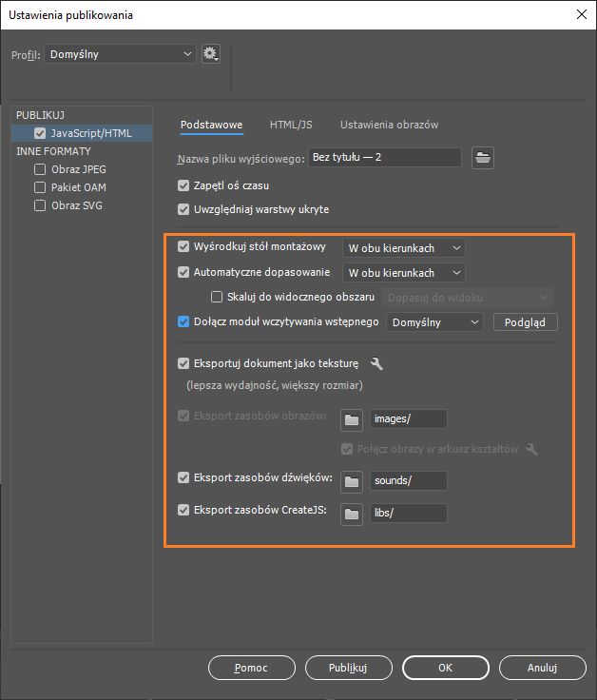Expand the Wyśrodkuj stół montażowy direction dropdown
The image size is (597, 700).
[404, 248]
